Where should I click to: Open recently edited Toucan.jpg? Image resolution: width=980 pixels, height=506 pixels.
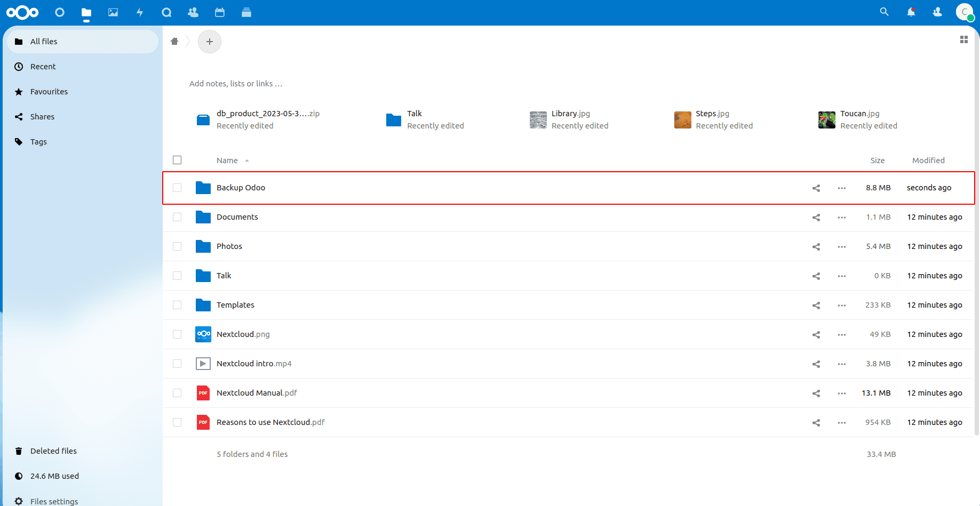tap(858, 119)
